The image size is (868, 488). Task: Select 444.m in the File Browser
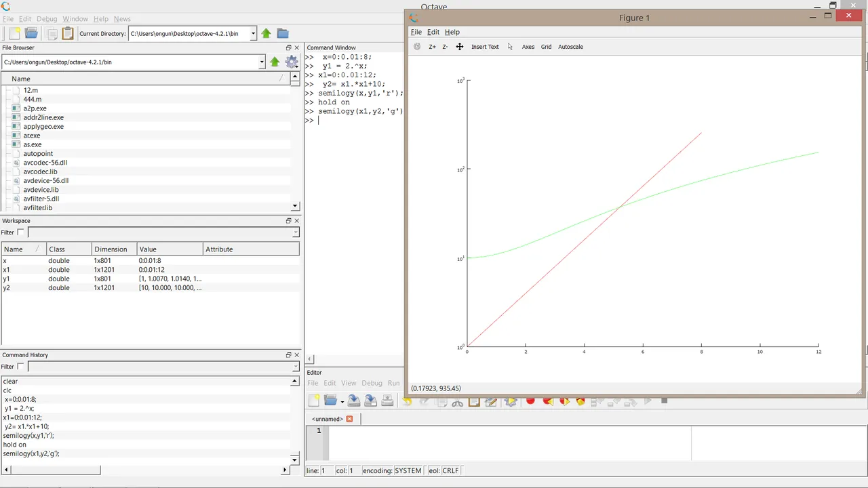[33, 99]
